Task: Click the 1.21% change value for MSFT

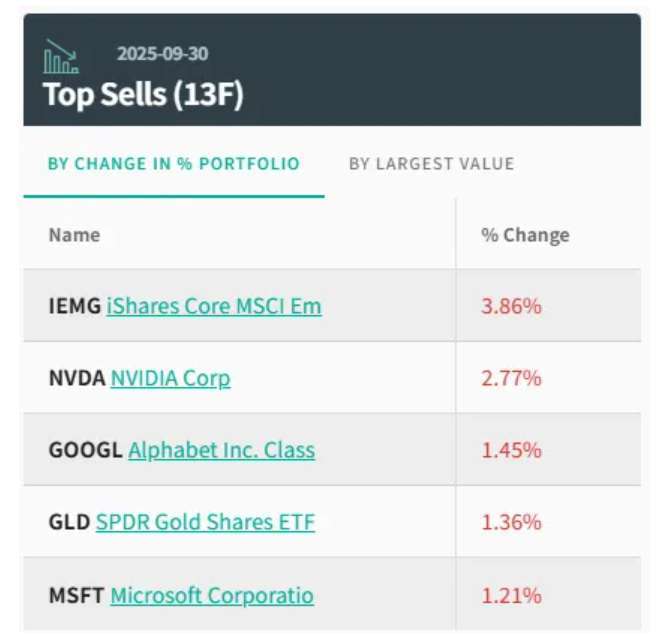Action: point(511,596)
